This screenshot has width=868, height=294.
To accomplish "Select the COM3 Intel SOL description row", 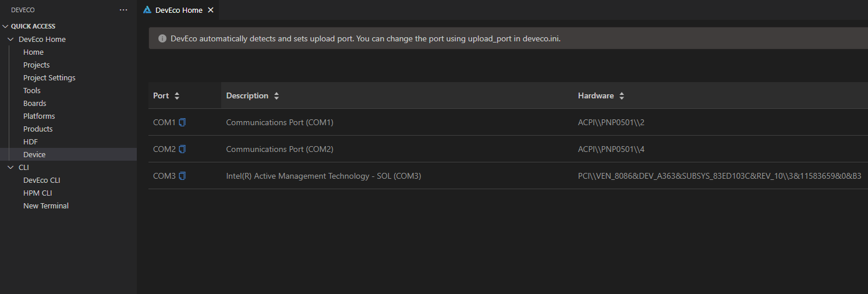I will [323, 176].
